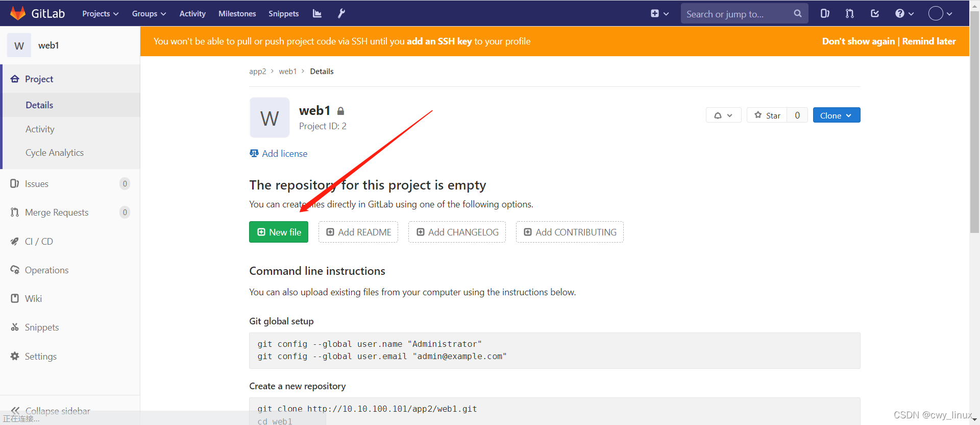Open the user avatar dropdown

click(x=940, y=14)
